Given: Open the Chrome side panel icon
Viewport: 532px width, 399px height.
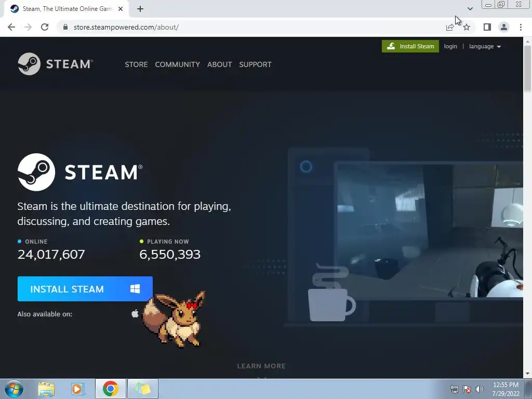Looking at the screenshot, I should click(x=487, y=27).
